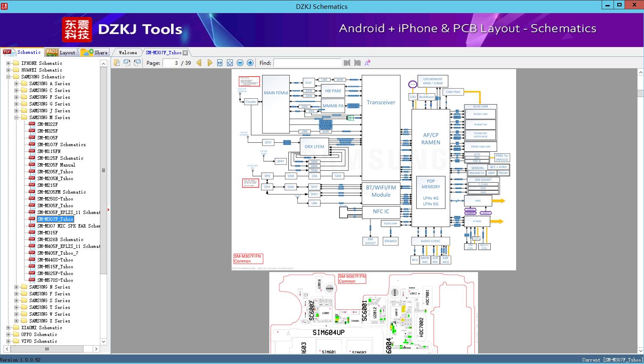644x364 pixels.
Task: Toggle the match case icon
Action: tap(368, 63)
